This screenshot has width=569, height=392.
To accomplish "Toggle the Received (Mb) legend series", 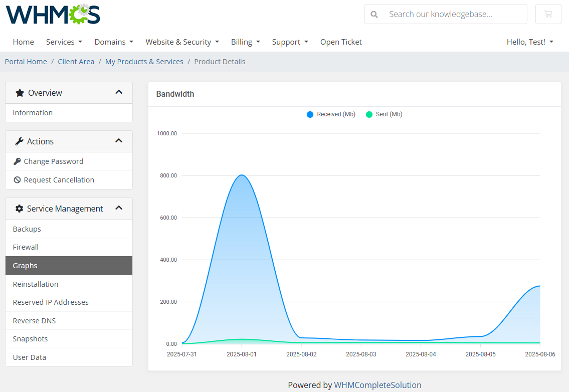I will [330, 114].
